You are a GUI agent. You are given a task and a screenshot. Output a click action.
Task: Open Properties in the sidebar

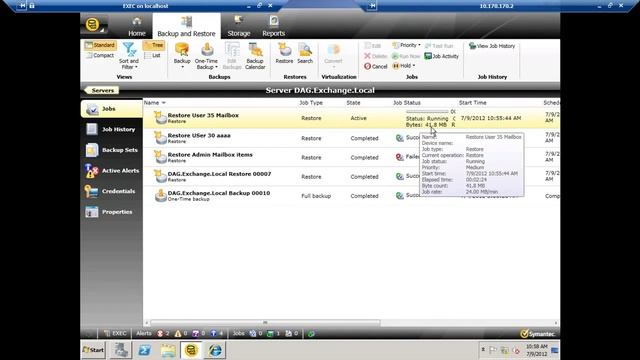tap(111, 212)
